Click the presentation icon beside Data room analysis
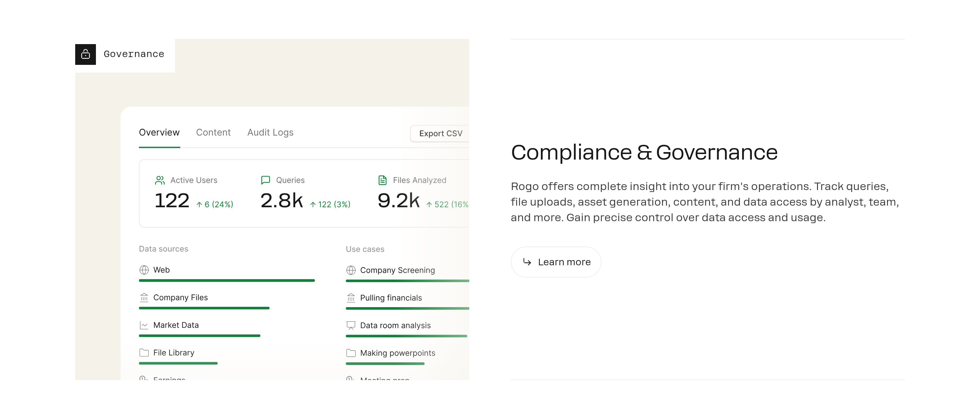This screenshot has width=980, height=419. tap(351, 325)
